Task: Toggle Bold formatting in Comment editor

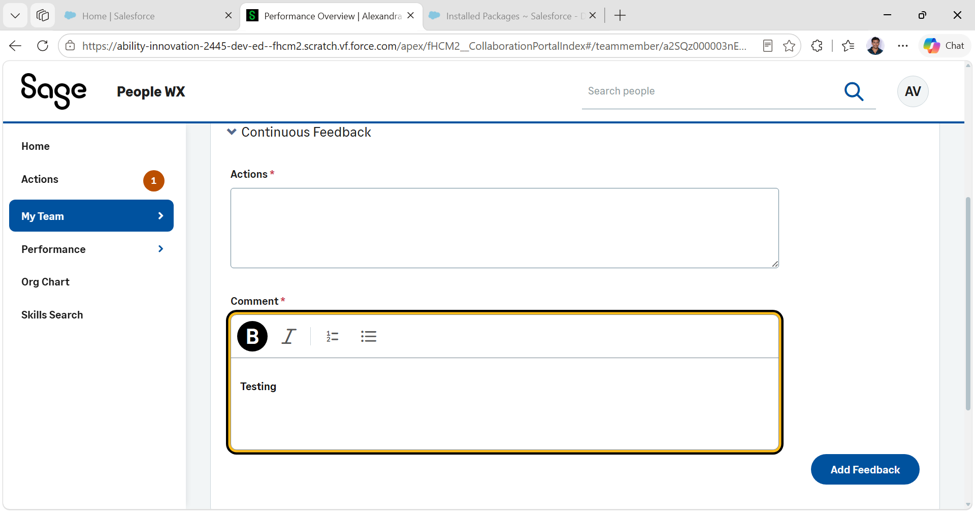Action: [x=252, y=337]
